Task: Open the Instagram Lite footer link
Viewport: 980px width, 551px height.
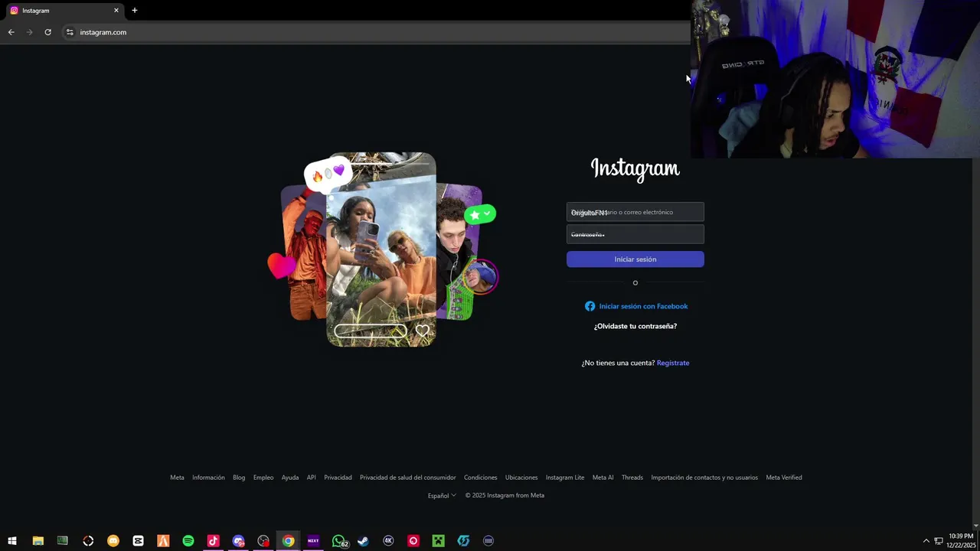Action: [x=565, y=478]
